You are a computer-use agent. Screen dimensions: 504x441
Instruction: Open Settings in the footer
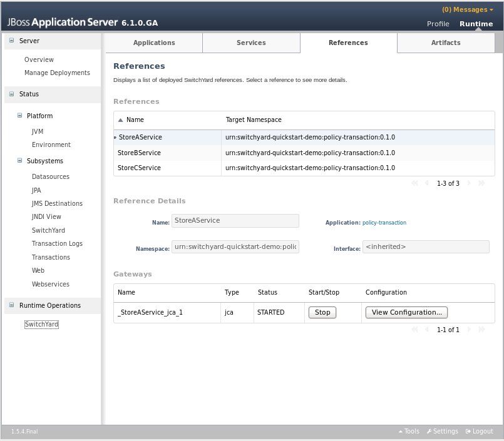click(x=443, y=432)
